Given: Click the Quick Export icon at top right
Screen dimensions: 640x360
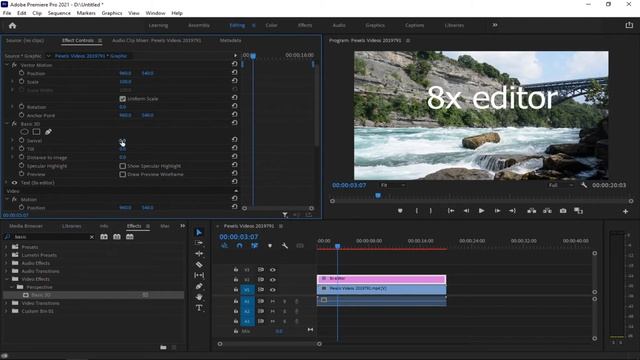Looking at the screenshot, I should point(629,25).
